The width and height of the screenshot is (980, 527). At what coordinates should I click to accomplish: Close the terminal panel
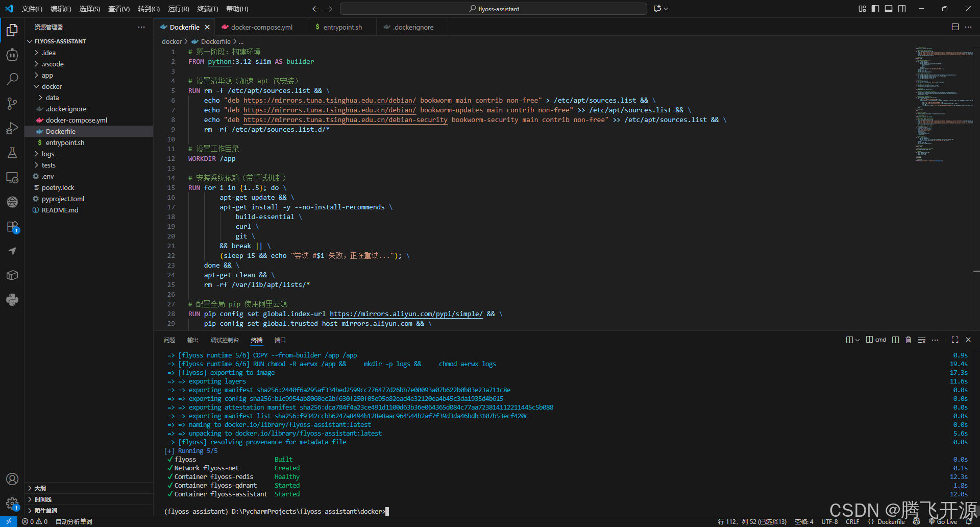968,340
